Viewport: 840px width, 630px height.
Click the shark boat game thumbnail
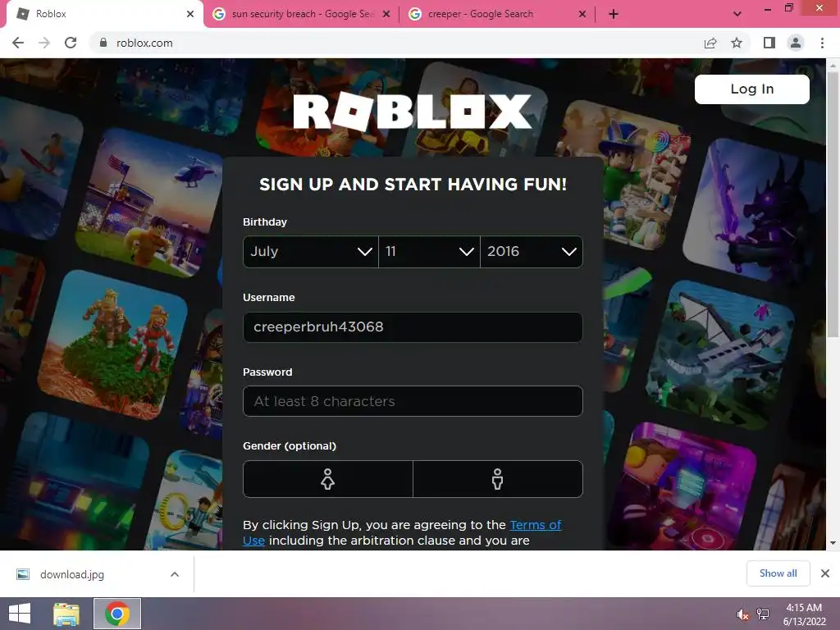coord(720,356)
